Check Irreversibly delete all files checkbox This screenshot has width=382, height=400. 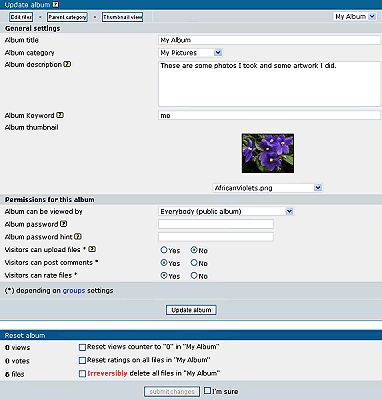click(82, 374)
